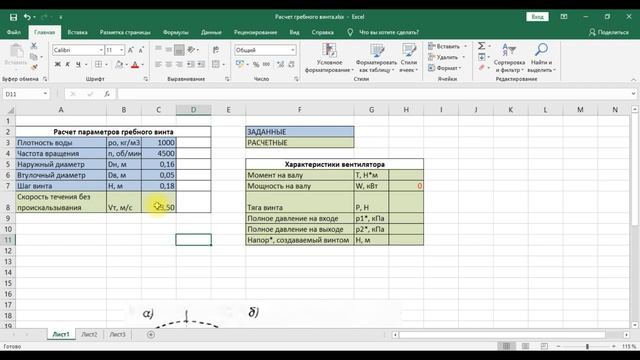640x360 pixels.
Task: Save the workbook from Quick Access toolbar
Action: point(13,17)
